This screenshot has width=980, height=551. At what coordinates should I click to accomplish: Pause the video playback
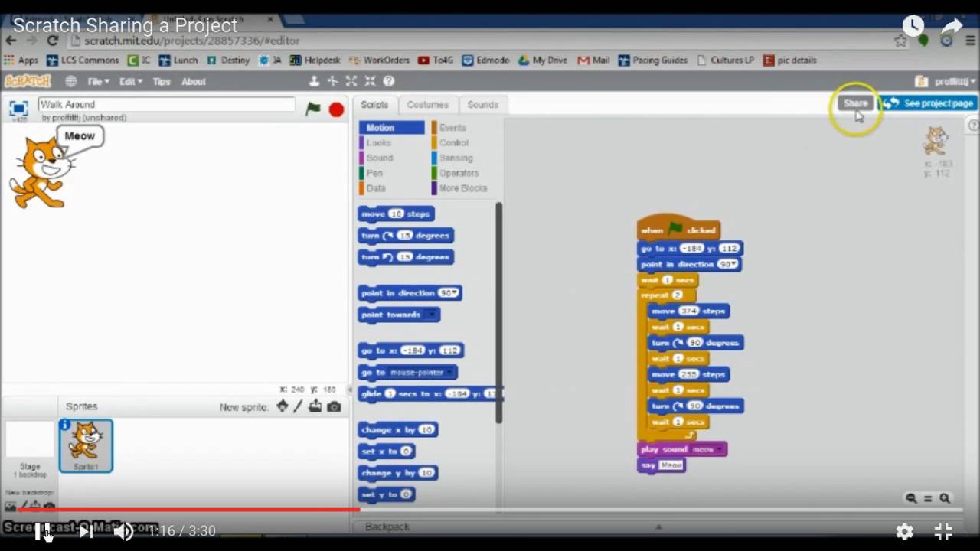point(44,531)
